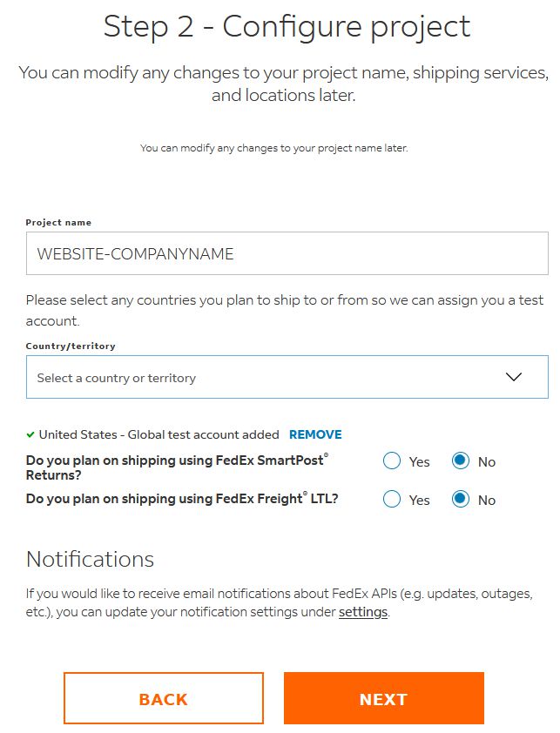Select Yes for FedEx SmartPost Returns

[392, 461]
